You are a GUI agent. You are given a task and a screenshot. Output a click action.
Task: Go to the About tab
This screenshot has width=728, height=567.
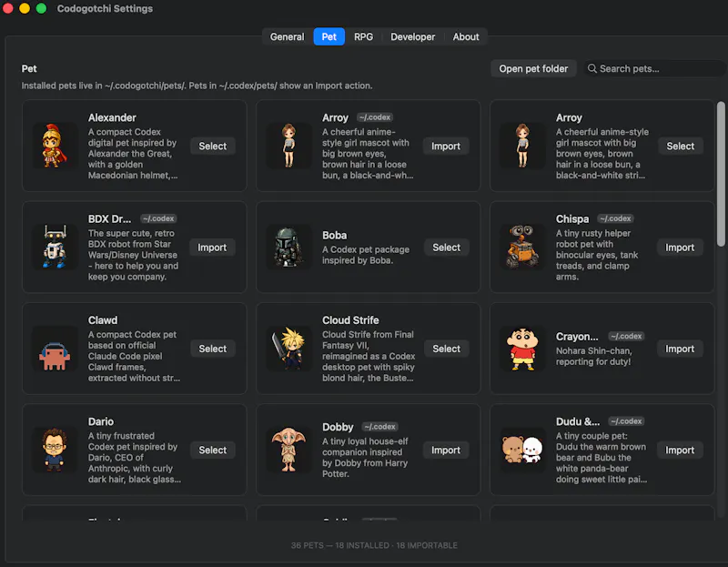point(466,36)
